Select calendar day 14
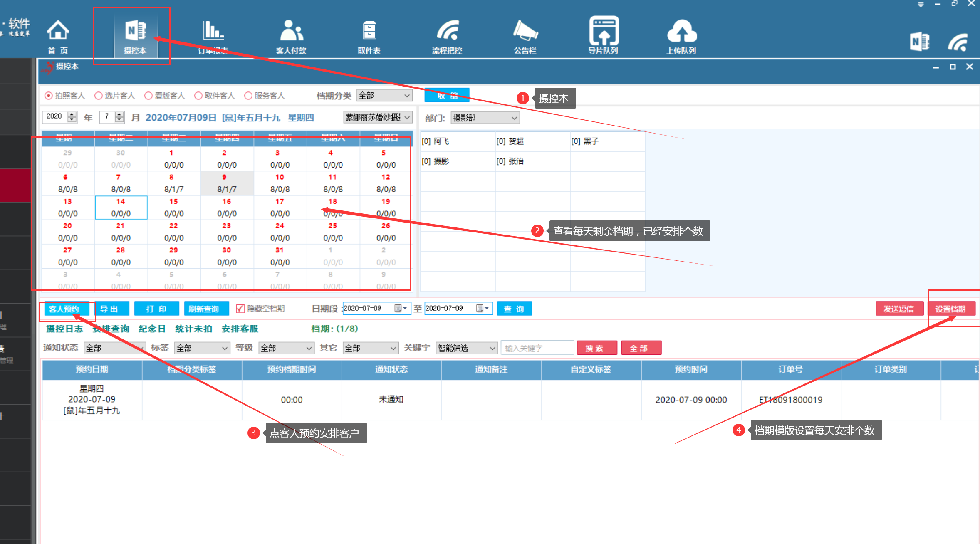980x544 pixels. [x=121, y=208]
